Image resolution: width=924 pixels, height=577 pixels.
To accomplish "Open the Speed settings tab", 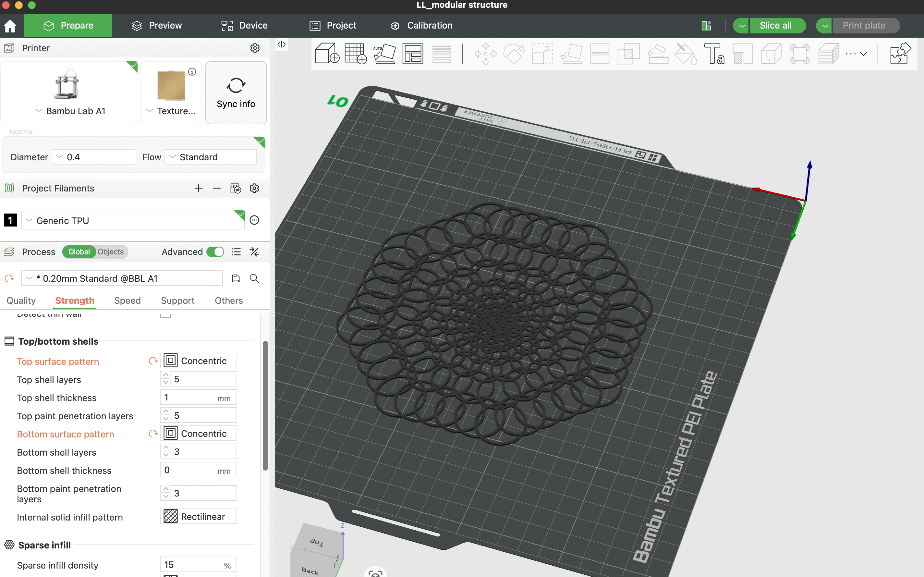I will (128, 301).
